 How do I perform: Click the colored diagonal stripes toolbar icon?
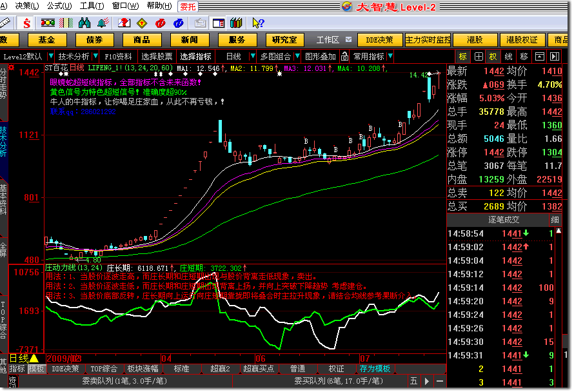(66, 23)
